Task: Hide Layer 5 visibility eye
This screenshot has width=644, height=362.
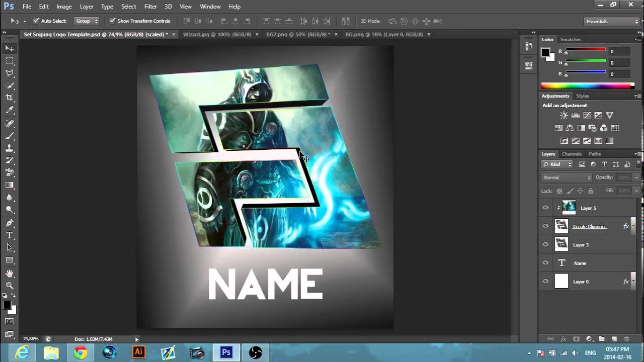Action: click(x=545, y=208)
